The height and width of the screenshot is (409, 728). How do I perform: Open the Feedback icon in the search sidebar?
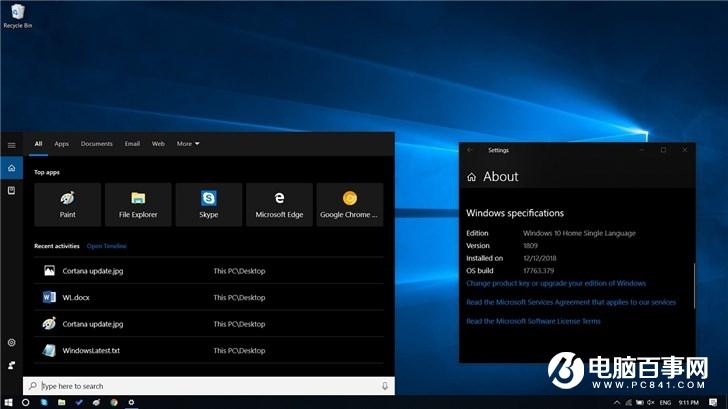click(x=12, y=365)
